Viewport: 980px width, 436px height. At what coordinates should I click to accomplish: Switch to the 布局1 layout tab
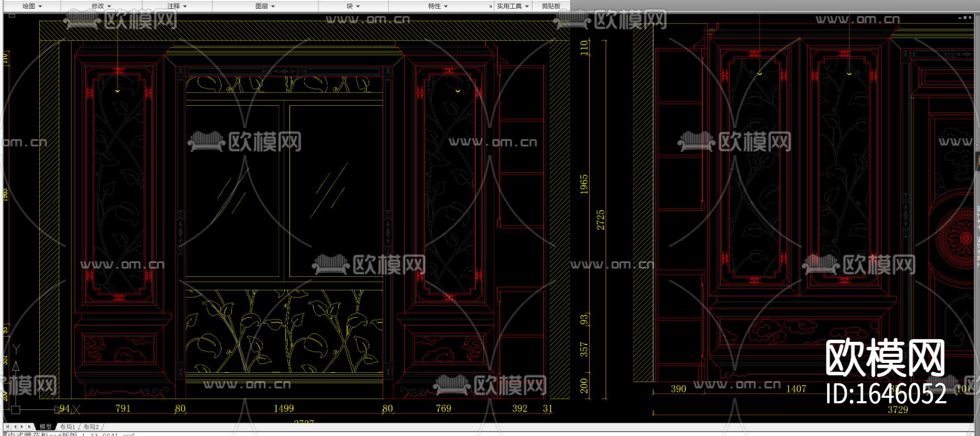[x=68, y=427]
